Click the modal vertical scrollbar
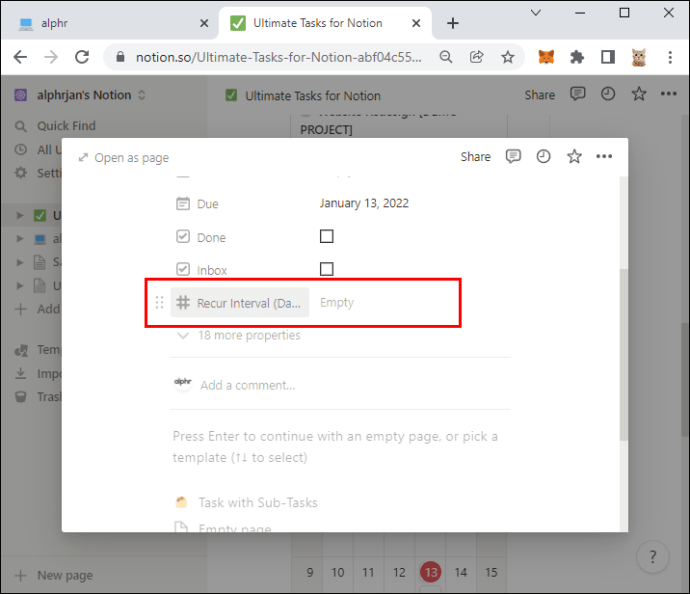The width and height of the screenshot is (690, 594). pyautogui.click(x=624, y=354)
